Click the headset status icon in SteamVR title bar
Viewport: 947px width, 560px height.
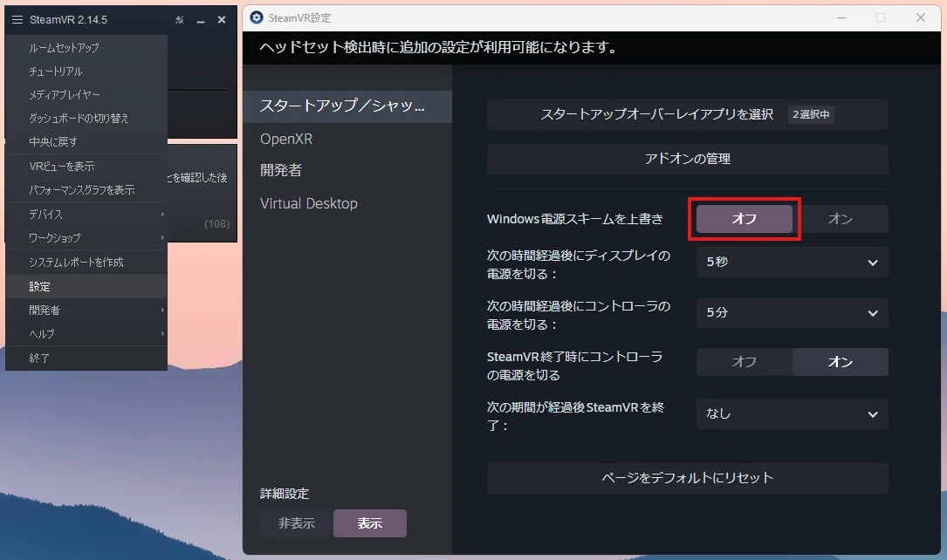click(180, 20)
